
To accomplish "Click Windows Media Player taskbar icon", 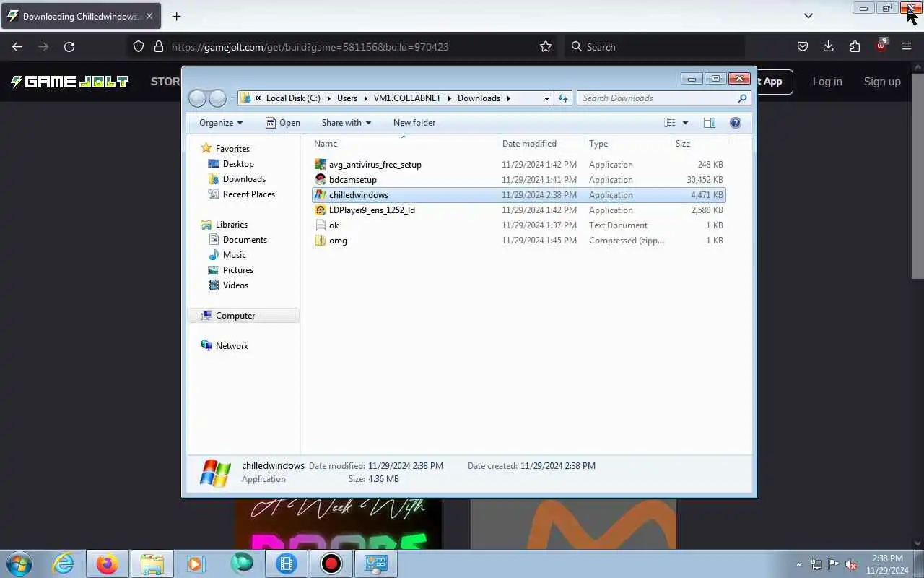I will coord(196,564).
